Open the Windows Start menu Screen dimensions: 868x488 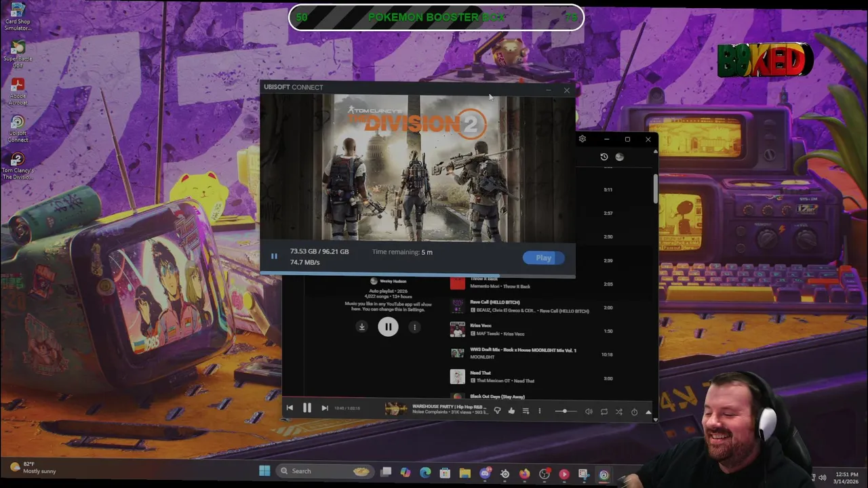pyautogui.click(x=264, y=471)
